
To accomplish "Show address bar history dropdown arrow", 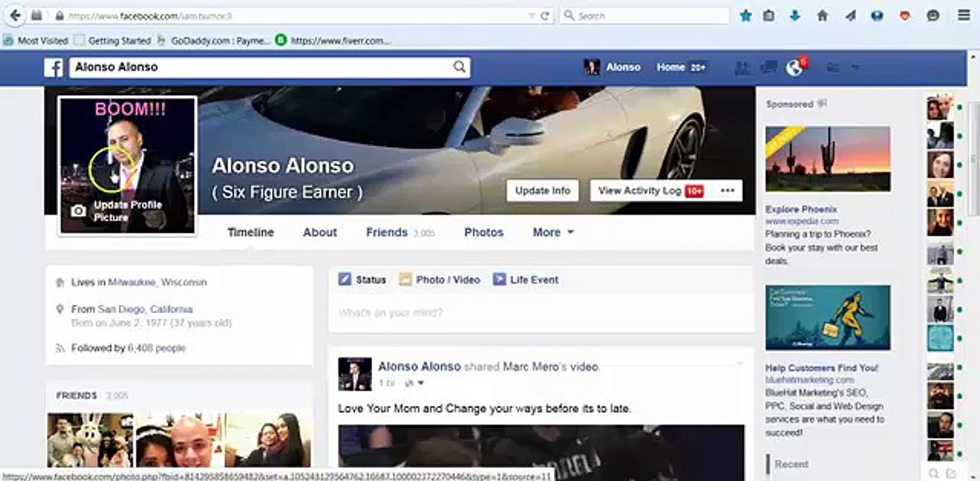I will coord(532,15).
